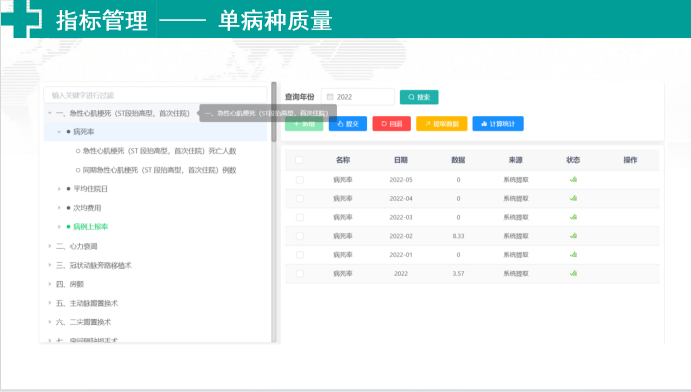The height and width of the screenshot is (392, 691).
Task: Tick the checkbox for the 2022-01 row
Action: click(300, 255)
